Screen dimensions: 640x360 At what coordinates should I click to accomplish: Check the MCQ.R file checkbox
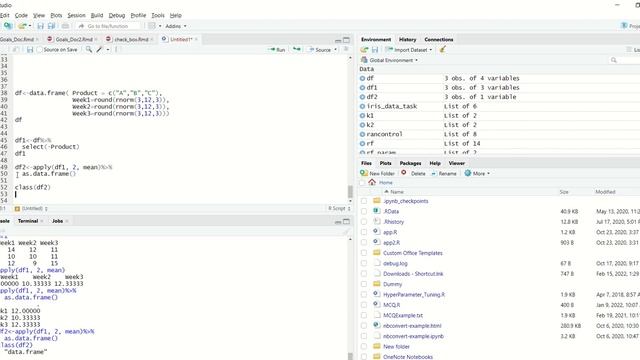point(364,305)
